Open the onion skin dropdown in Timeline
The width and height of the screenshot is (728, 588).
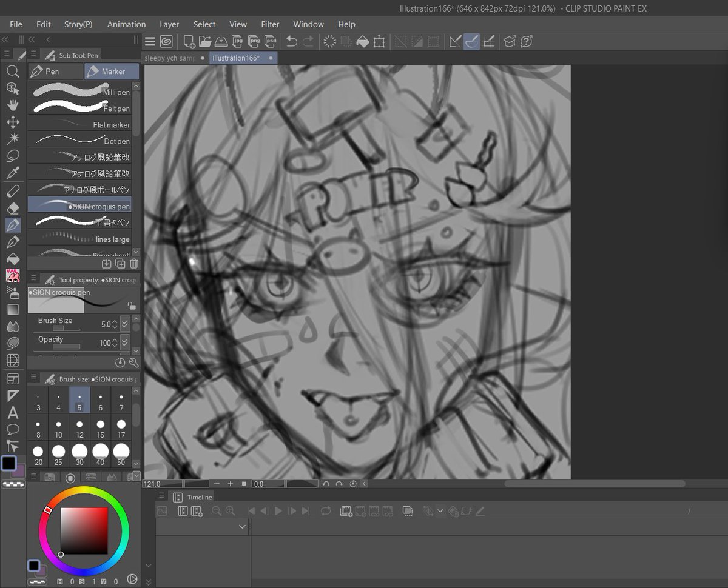point(440,511)
